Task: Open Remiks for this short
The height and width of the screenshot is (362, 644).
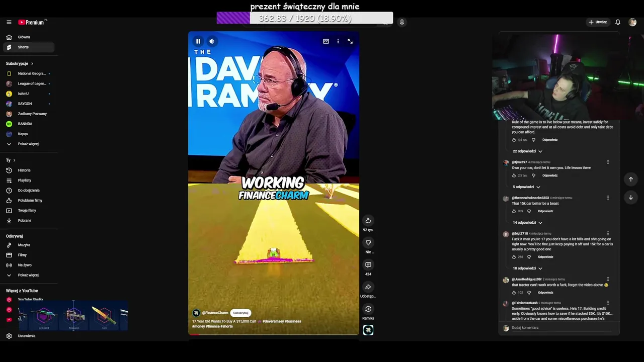Action: click(368, 309)
